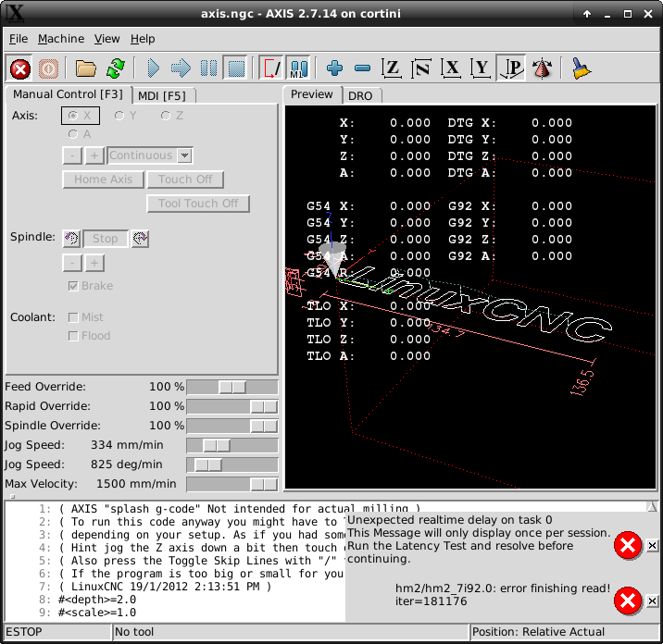Open the Help menu

click(143, 39)
